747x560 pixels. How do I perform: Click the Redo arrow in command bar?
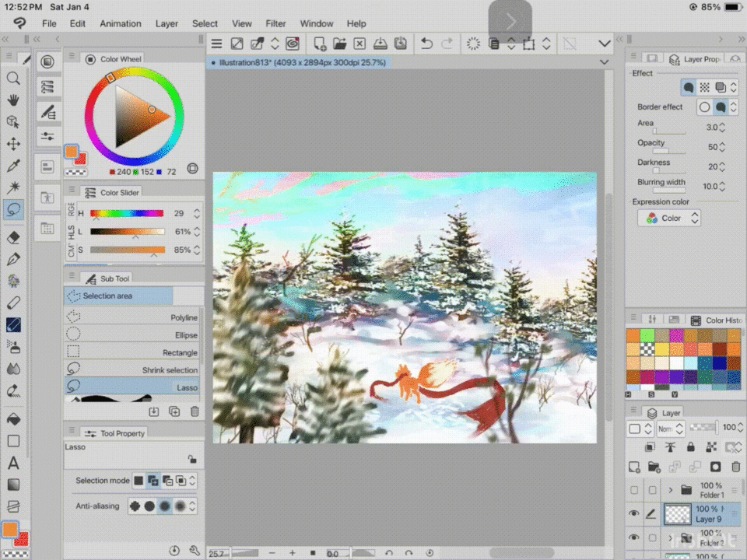coord(447,44)
